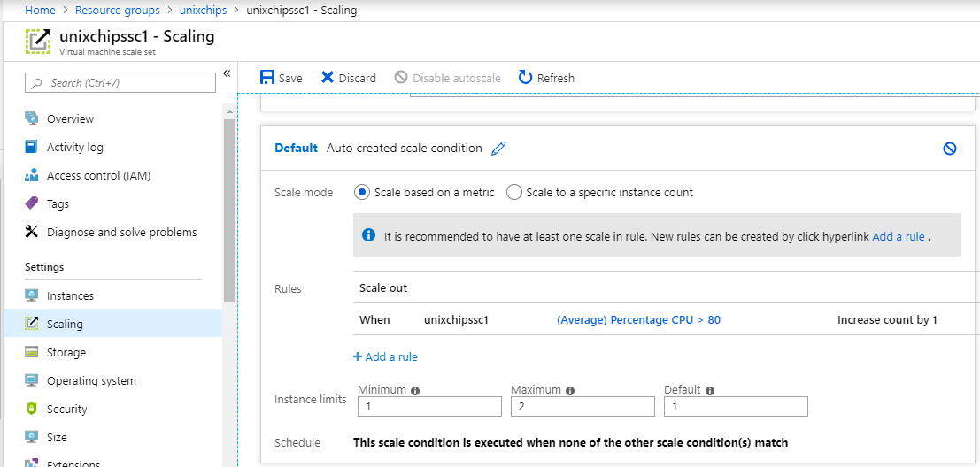This screenshot has height=467, width=980.
Task: Click the Disable autoscale icon
Action: 401,78
